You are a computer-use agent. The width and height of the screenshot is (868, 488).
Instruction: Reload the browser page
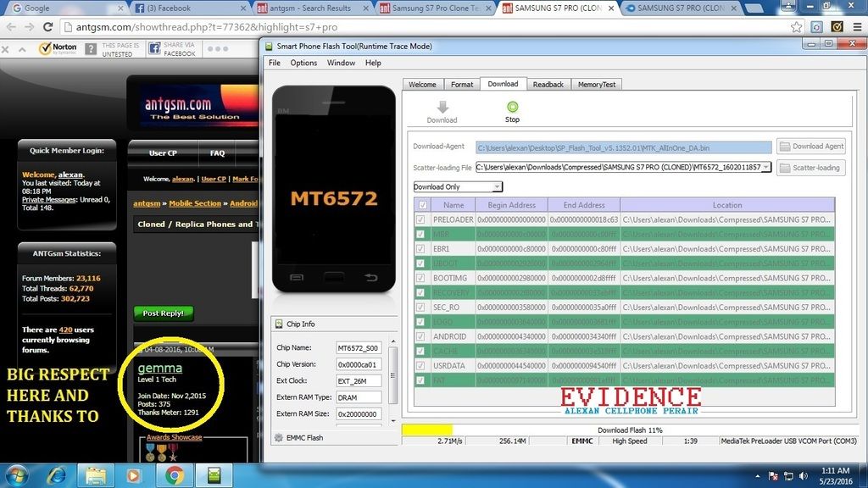(x=48, y=26)
